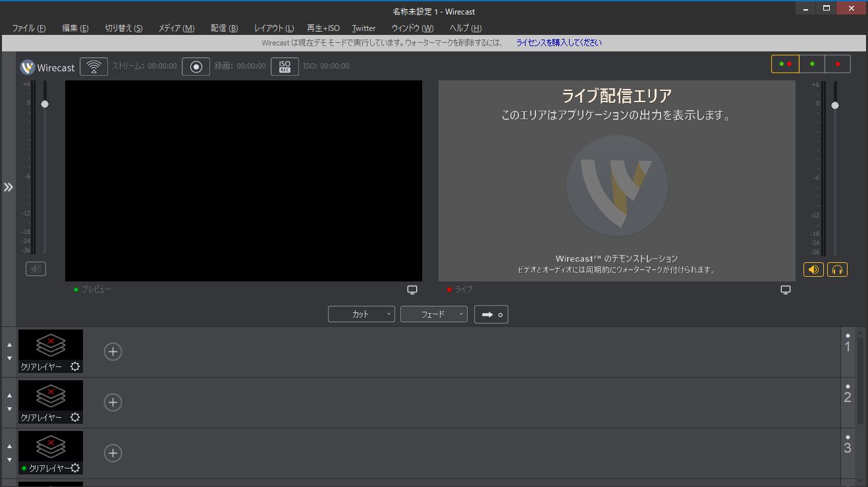Add a shot to layer 2

click(113, 403)
